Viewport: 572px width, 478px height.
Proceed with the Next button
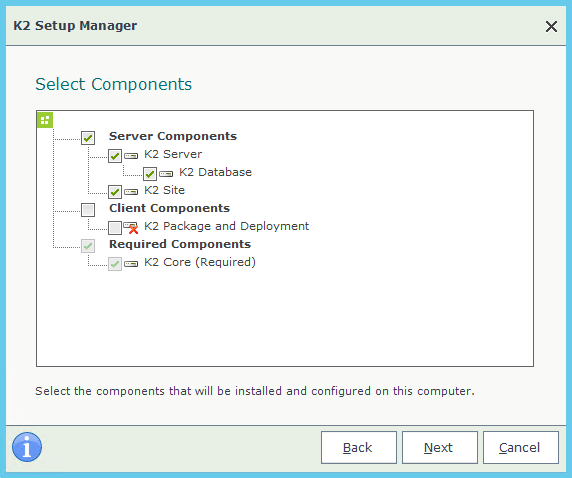click(x=440, y=447)
